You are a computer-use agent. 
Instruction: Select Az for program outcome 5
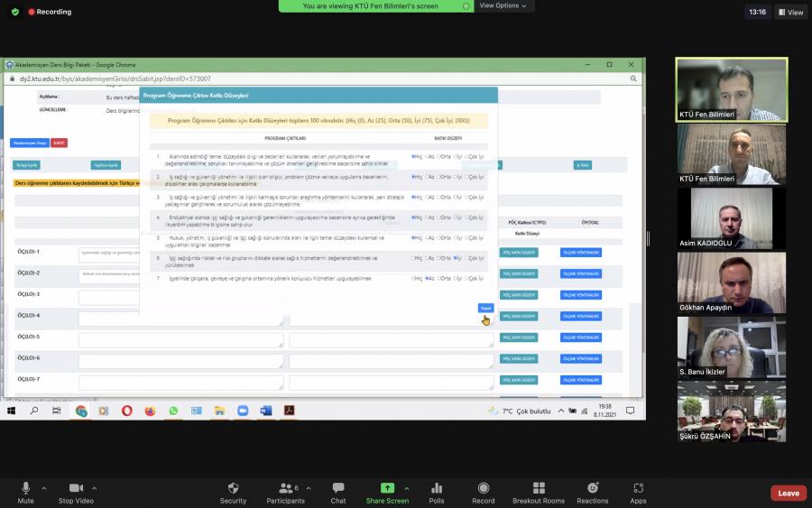(x=427, y=238)
